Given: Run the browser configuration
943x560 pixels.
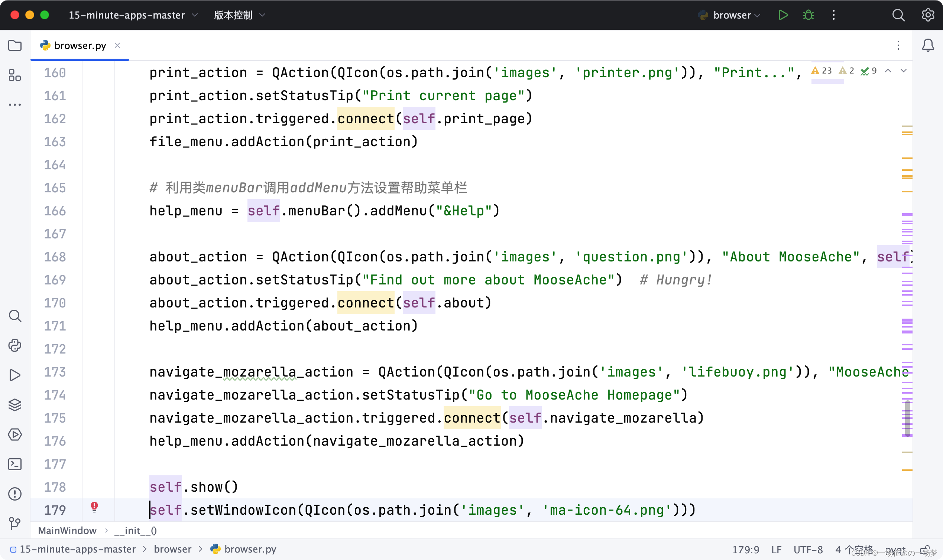Looking at the screenshot, I should 783,15.
